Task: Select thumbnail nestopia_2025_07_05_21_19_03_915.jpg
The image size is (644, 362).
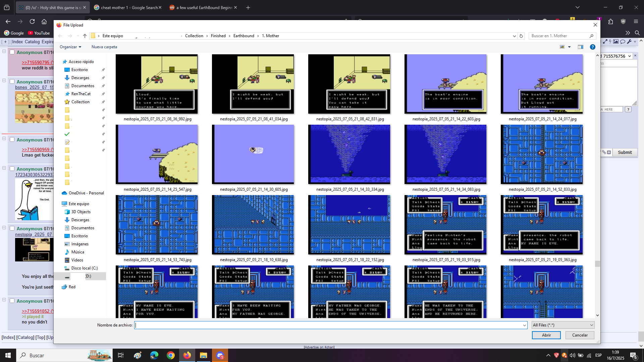Action: [445, 225]
